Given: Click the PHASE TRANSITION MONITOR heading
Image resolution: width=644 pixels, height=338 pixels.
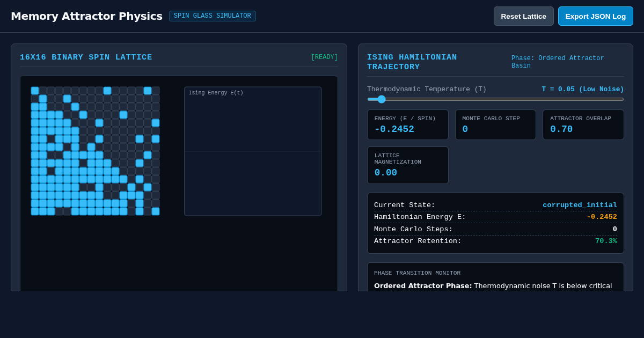Looking at the screenshot, I should pos(418,273).
